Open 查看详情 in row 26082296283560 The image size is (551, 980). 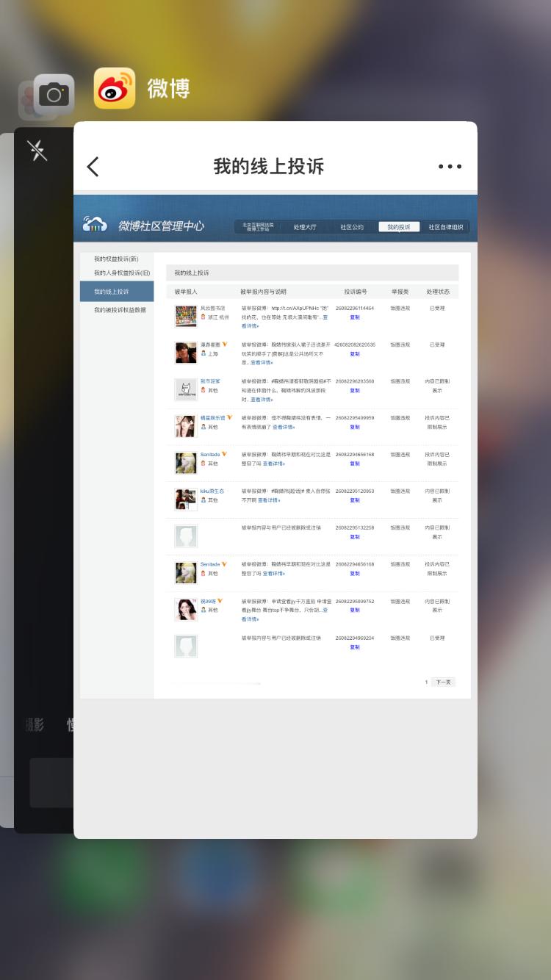coord(262,400)
